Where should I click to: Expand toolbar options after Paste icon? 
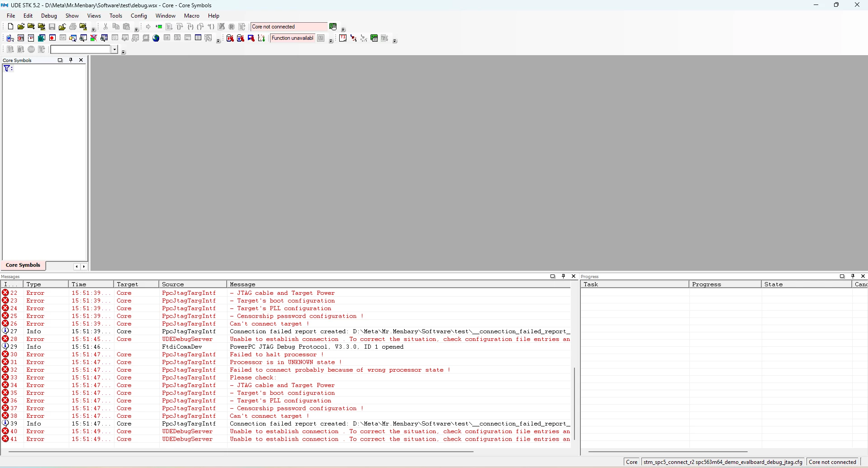136,29
